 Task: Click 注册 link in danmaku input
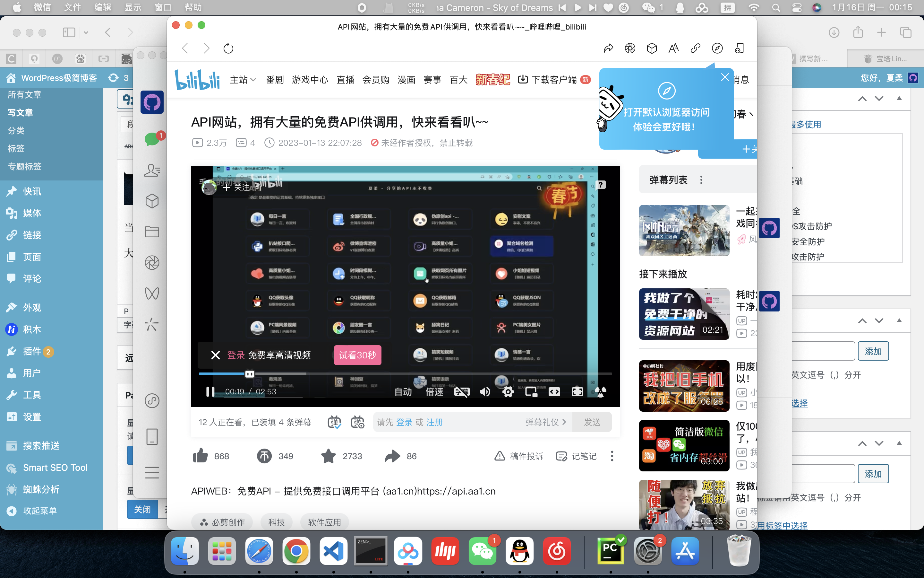pyautogui.click(x=434, y=422)
